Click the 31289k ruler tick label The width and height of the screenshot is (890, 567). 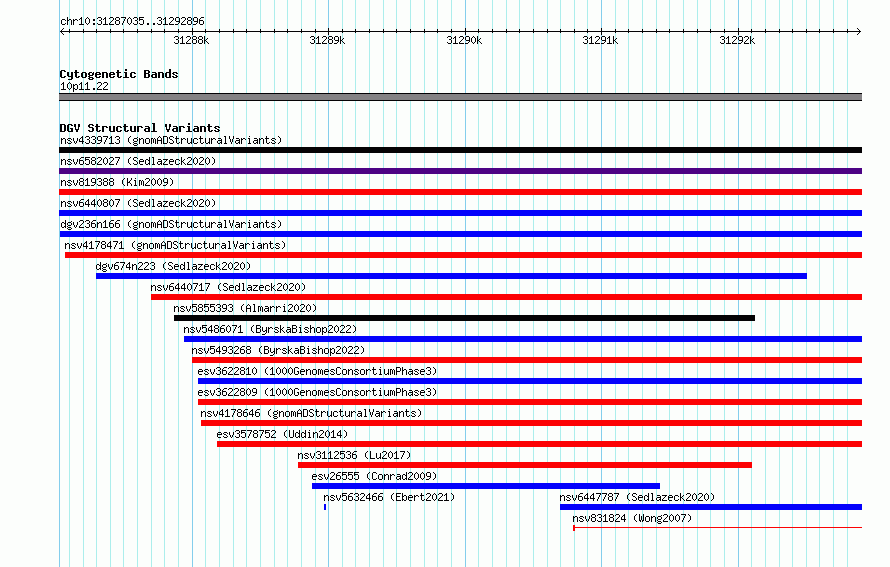pyautogui.click(x=327, y=40)
